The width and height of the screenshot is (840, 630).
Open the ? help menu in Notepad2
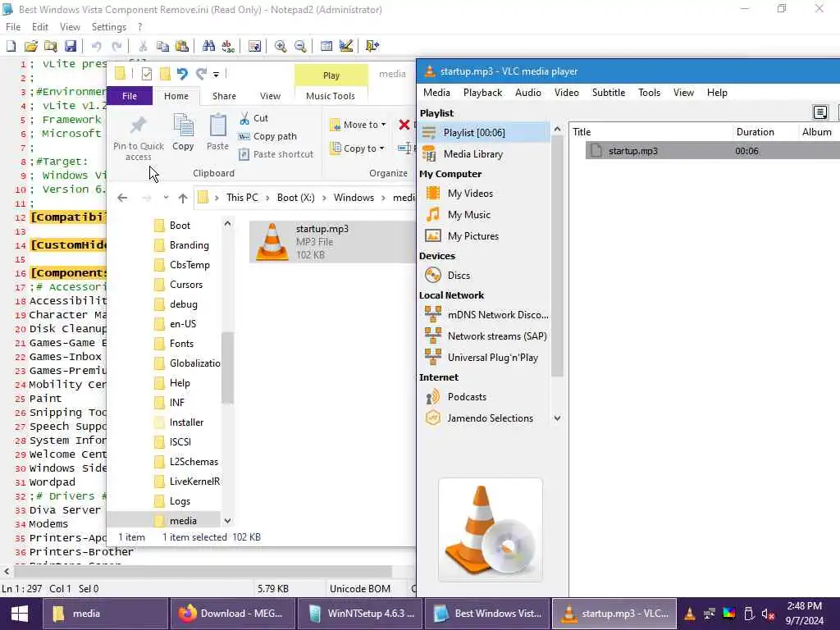(139, 27)
